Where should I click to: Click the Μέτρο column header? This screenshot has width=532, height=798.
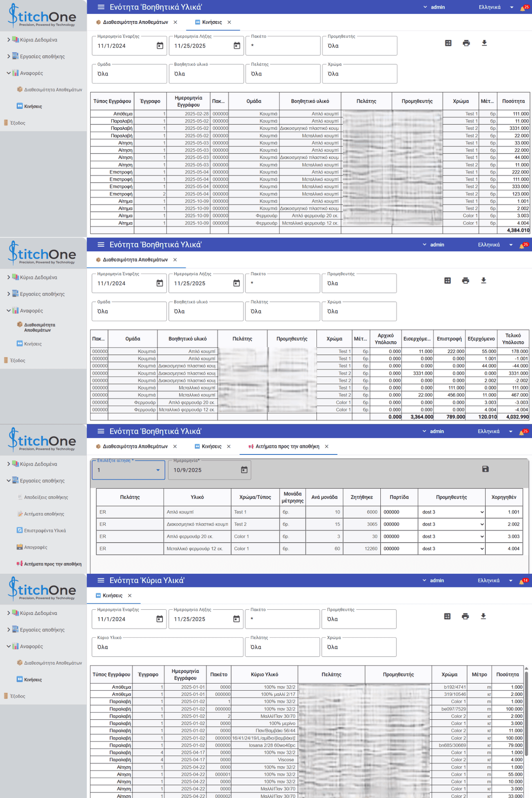479,675
